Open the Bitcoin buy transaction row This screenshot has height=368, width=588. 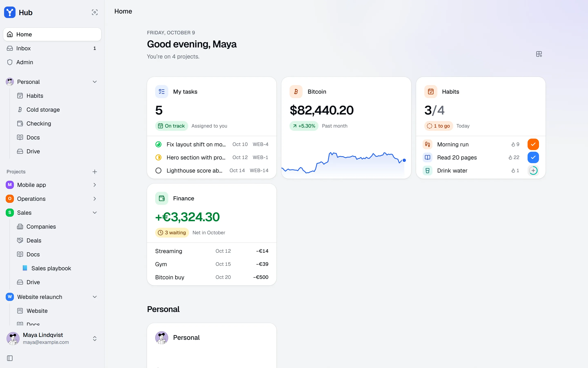coord(212,277)
